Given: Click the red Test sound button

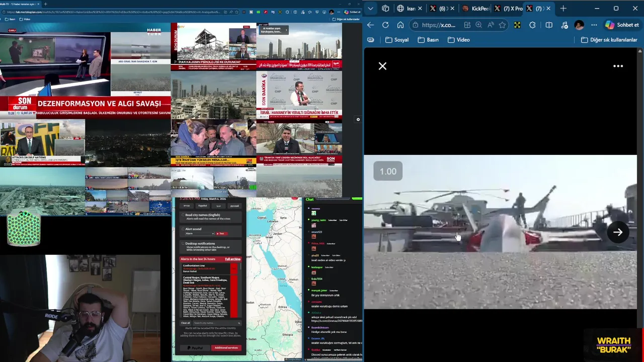Looking at the screenshot, I should click(x=221, y=233).
